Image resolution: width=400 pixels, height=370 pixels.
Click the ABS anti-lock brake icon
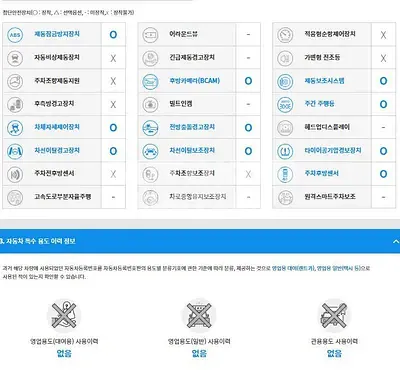(x=15, y=35)
